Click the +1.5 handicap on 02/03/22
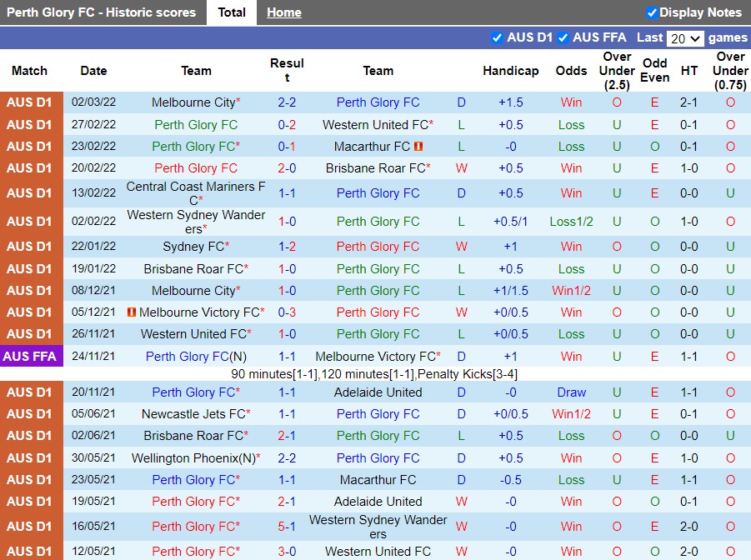 click(511, 102)
